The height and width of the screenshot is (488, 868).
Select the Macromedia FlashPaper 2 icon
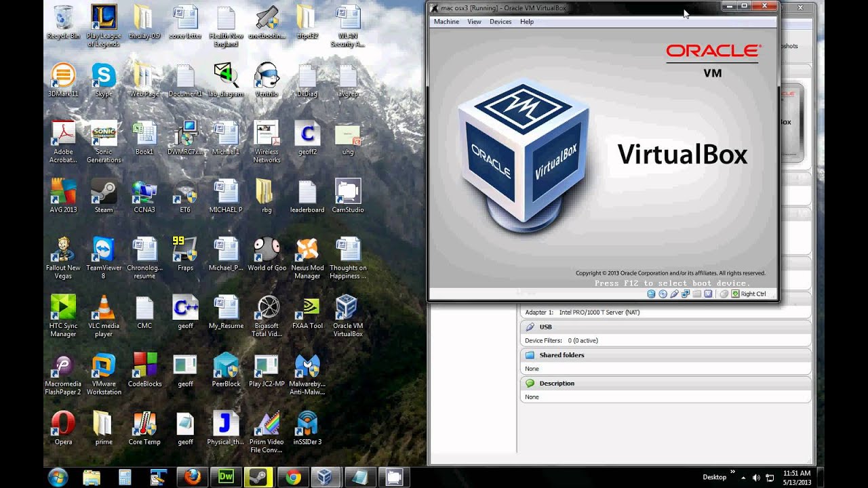(63, 373)
